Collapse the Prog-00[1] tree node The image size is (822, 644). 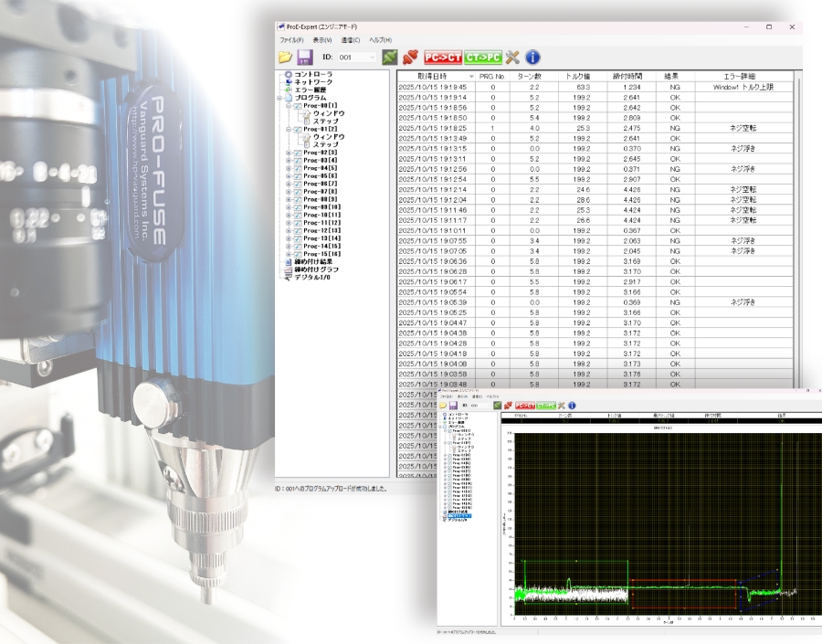coord(289,105)
